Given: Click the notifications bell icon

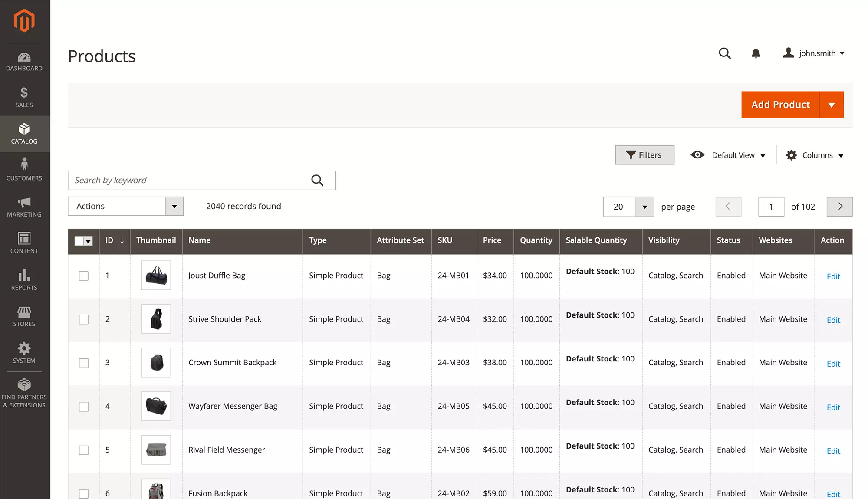Looking at the screenshot, I should pos(756,53).
